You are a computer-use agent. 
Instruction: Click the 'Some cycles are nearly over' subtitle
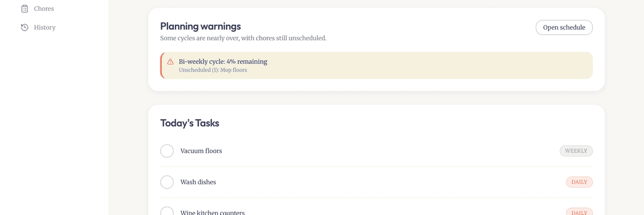[243, 38]
